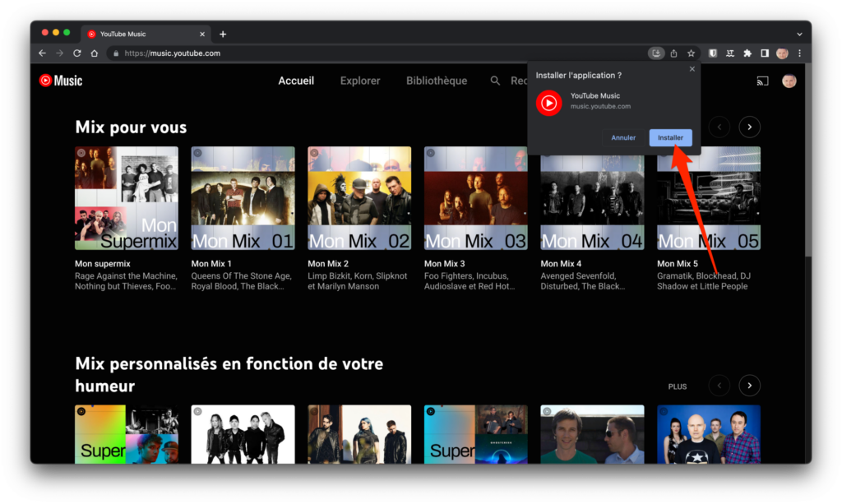Click 'Foo Fighters, Incubus,' artist text
Image resolution: width=842 pixels, height=504 pixels.
[x=466, y=276]
